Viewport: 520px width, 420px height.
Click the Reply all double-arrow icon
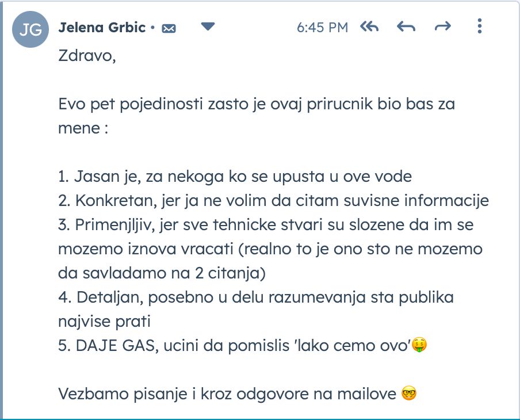pos(369,27)
